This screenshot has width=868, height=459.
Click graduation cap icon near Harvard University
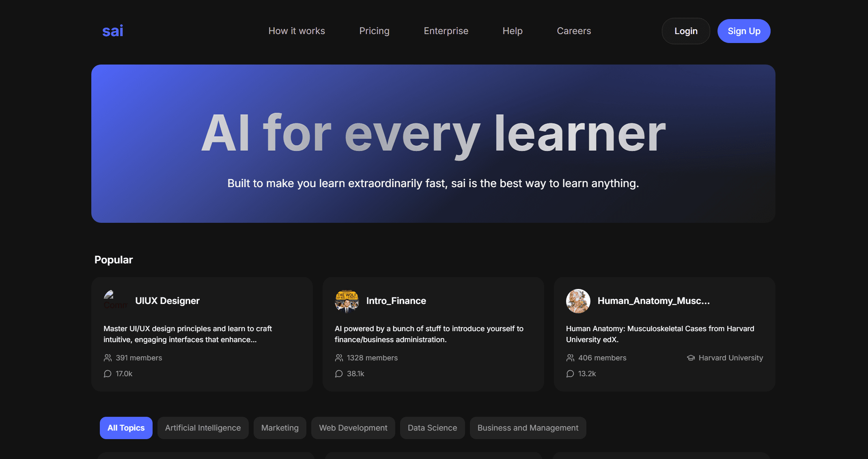pos(691,358)
